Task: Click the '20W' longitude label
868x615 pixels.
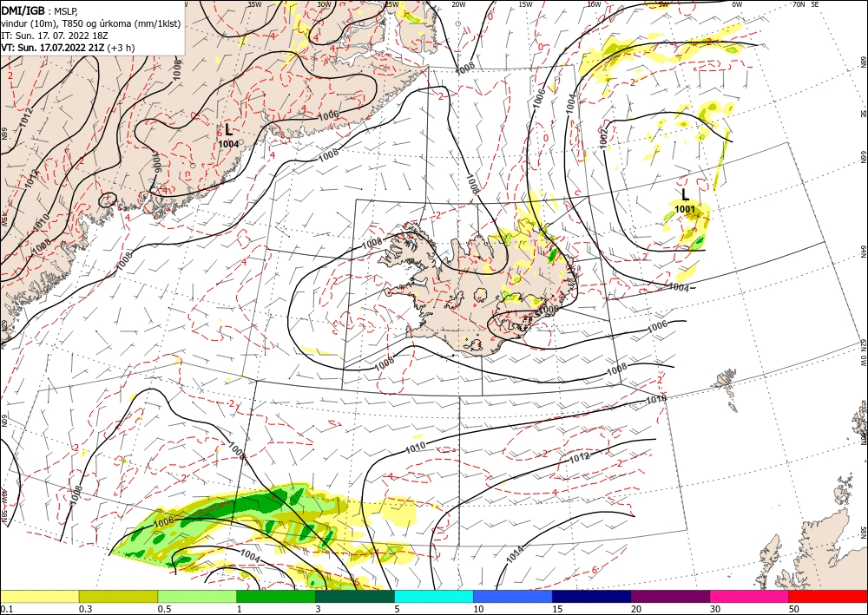Action: point(457,3)
